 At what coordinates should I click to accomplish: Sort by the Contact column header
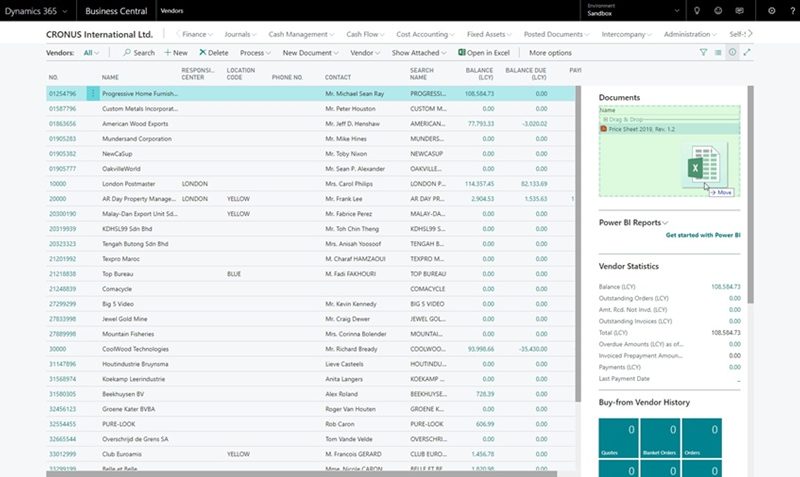coord(338,78)
